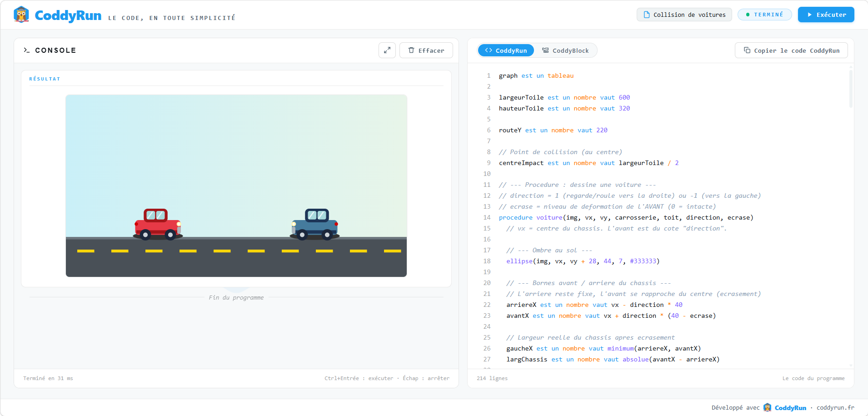Click the CoddyRun brand title text
This screenshot has width=868, height=416.
68,15
